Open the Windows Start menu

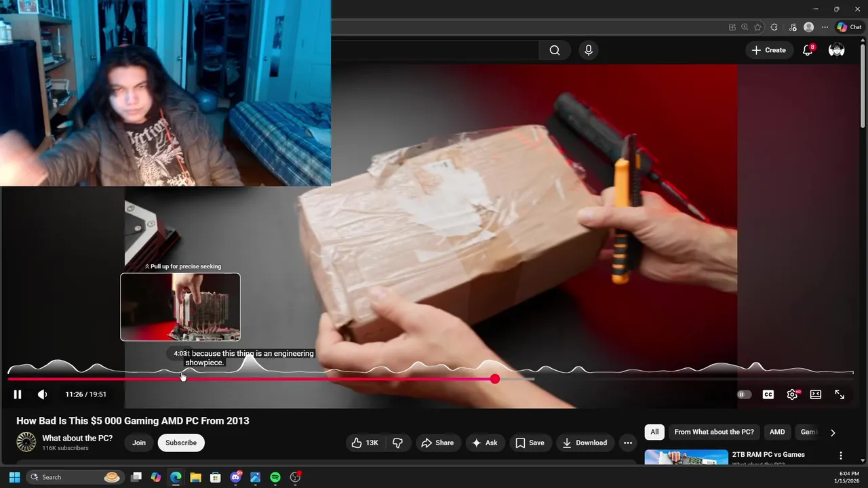click(14, 477)
